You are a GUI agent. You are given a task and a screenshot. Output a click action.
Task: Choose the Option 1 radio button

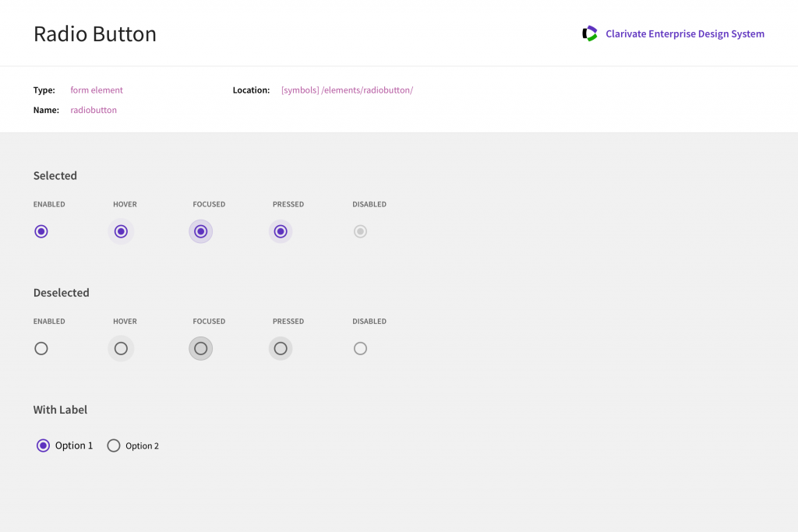pyautogui.click(x=44, y=446)
